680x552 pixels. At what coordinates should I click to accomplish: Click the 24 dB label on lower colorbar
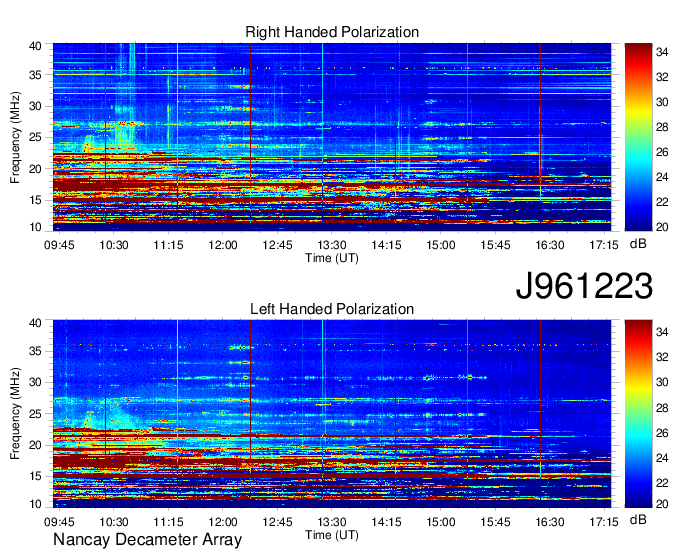(x=662, y=458)
